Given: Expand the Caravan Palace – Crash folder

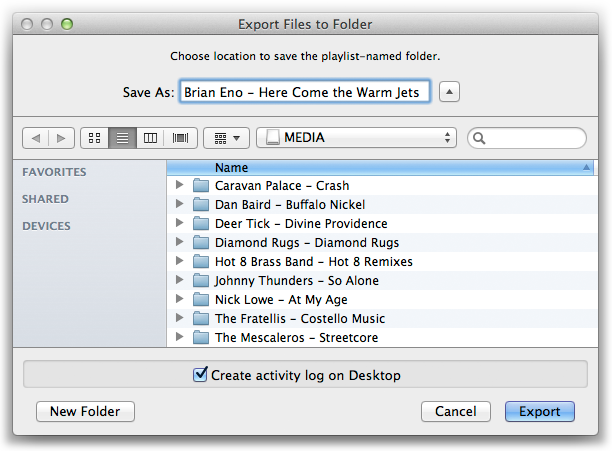Looking at the screenshot, I should [x=179, y=185].
